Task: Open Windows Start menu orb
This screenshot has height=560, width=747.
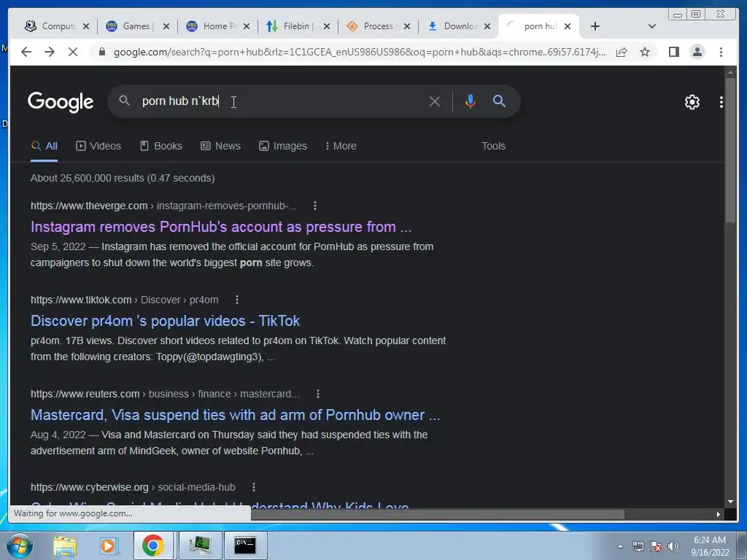Action: pyautogui.click(x=19, y=545)
